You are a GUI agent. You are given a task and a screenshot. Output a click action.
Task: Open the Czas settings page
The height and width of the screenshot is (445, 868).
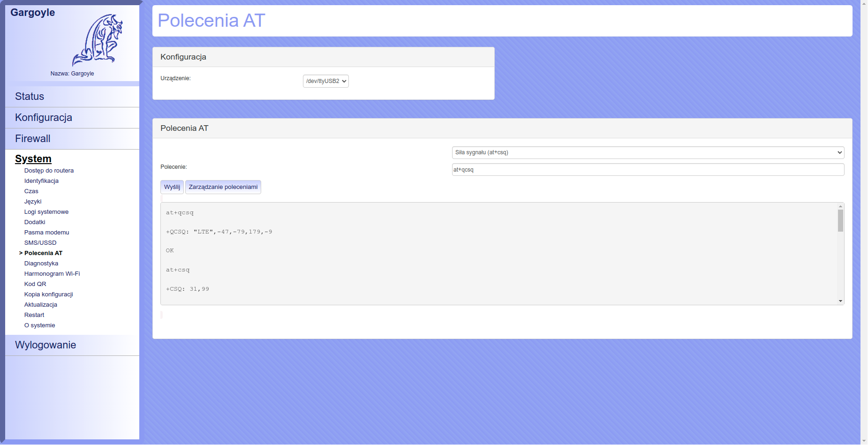pyautogui.click(x=31, y=191)
